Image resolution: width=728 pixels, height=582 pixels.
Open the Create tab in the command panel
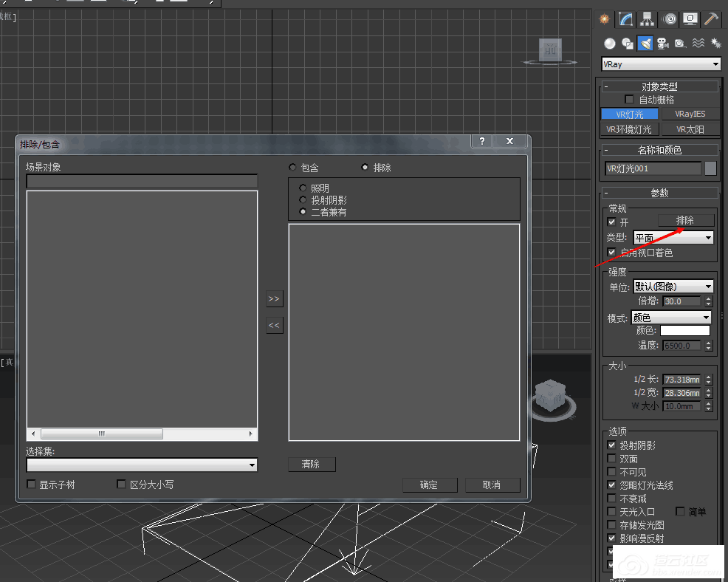[604, 19]
